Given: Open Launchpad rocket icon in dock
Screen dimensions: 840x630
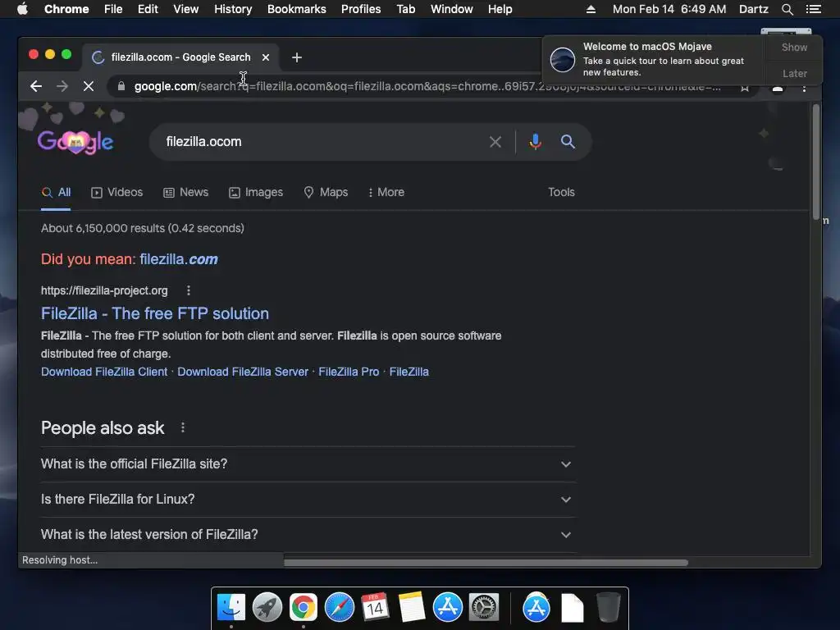Looking at the screenshot, I should tap(267, 608).
